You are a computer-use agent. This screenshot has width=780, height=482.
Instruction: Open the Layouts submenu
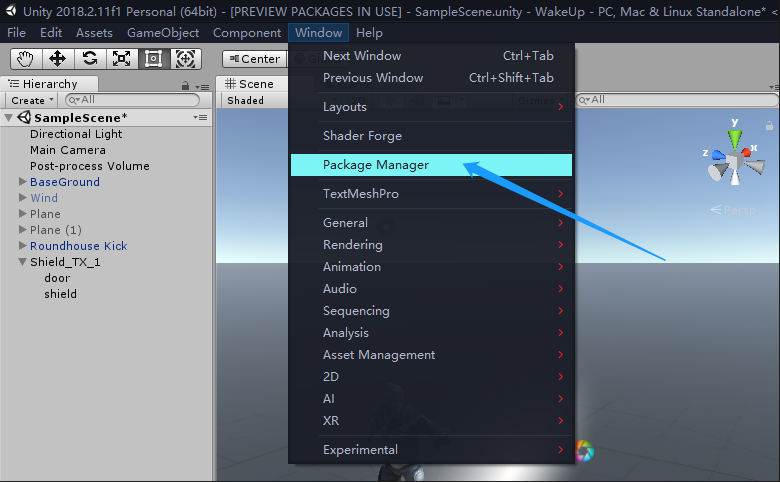(x=431, y=106)
